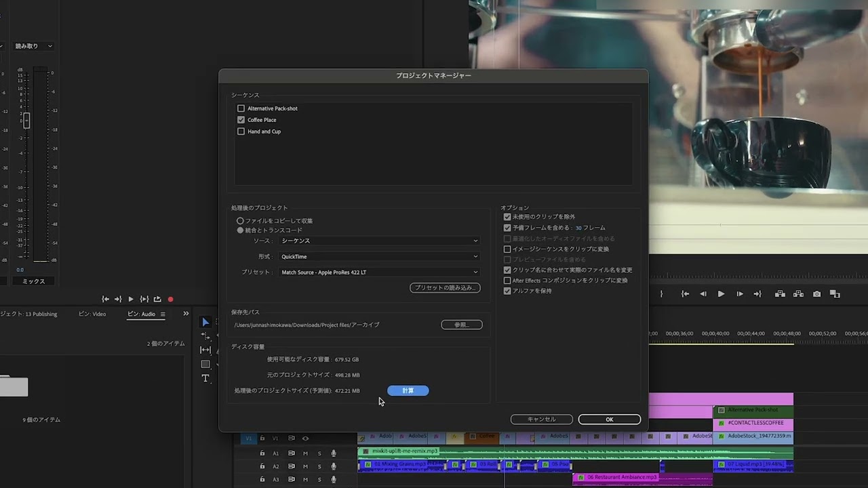Select the Type tool in the toolbar

click(x=205, y=378)
